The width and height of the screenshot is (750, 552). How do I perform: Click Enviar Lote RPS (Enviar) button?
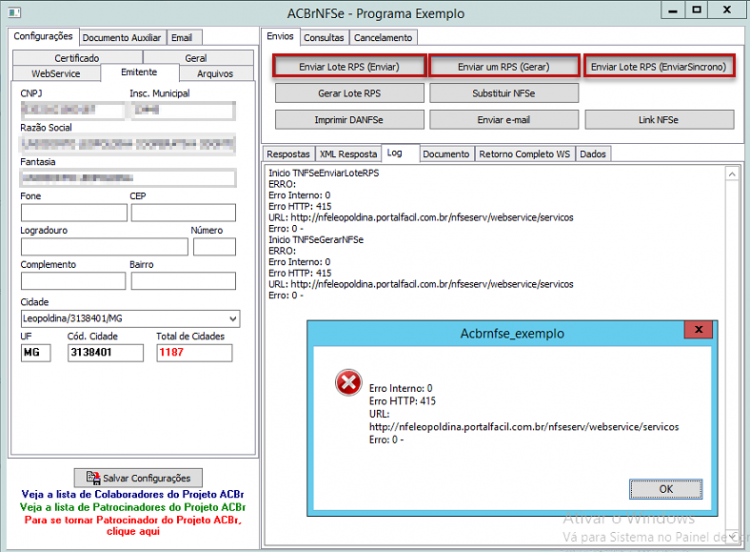(349, 67)
